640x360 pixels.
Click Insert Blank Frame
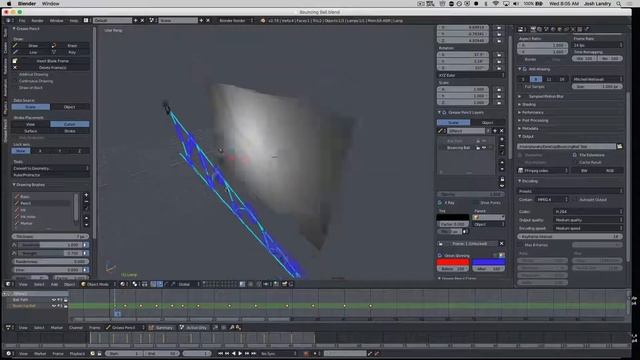pyautogui.click(x=51, y=61)
